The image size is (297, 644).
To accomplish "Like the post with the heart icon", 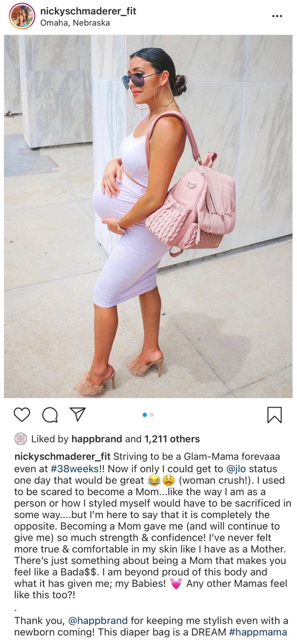I will pyautogui.click(x=22, y=414).
